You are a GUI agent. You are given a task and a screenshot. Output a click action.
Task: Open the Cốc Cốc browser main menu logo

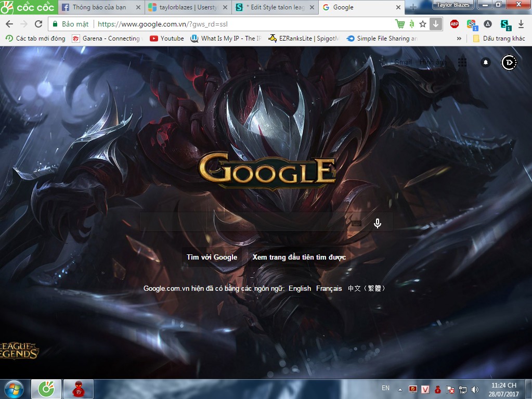tap(29, 7)
